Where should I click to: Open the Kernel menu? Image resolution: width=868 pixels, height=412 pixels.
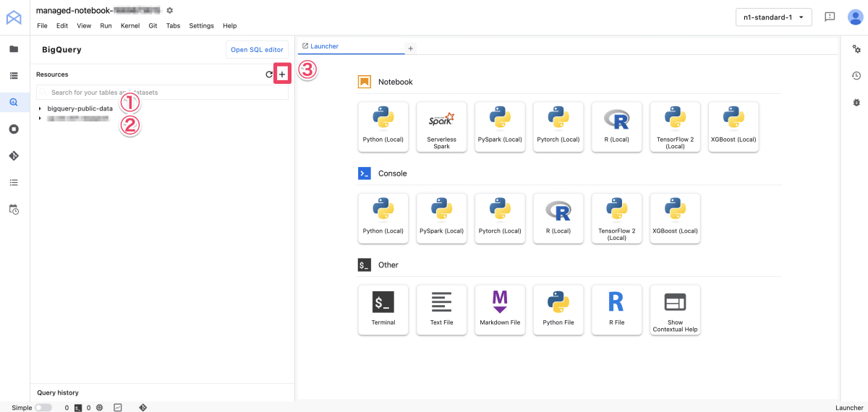(130, 25)
